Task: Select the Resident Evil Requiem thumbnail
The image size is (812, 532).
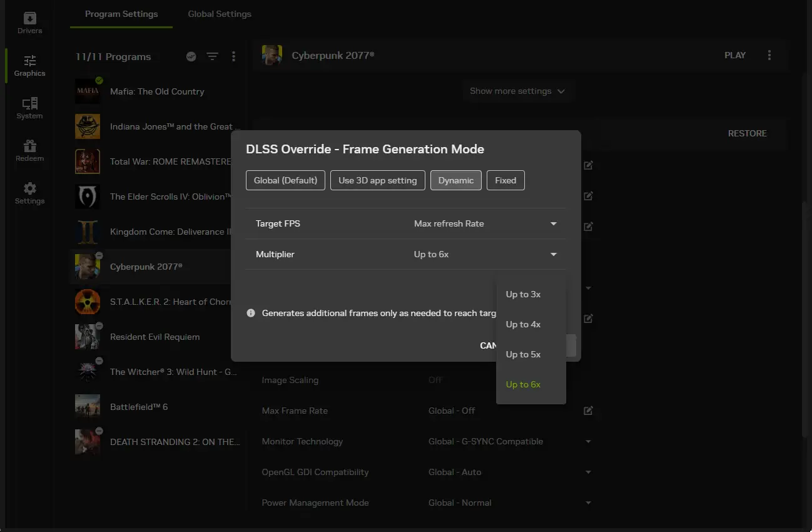Action: [88, 337]
